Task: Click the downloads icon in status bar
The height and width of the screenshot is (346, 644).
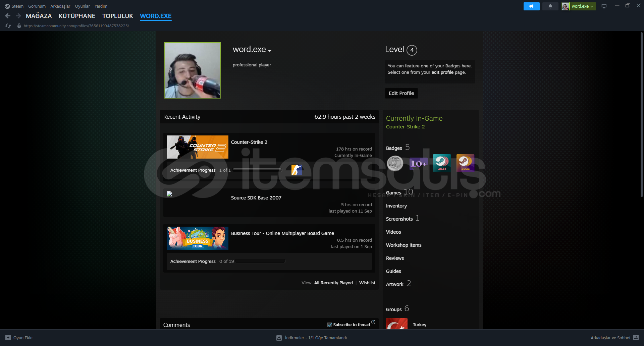Action: [279, 338]
